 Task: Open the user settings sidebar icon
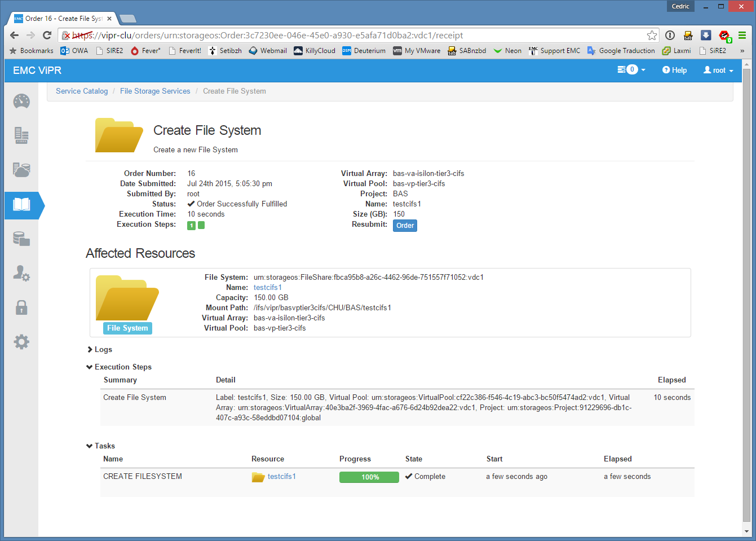[x=21, y=274]
